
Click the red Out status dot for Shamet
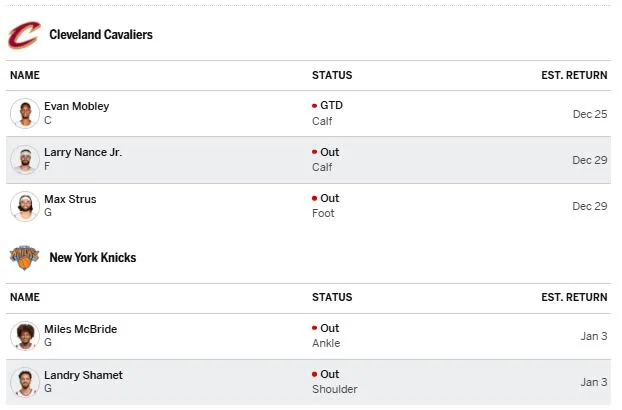point(314,375)
